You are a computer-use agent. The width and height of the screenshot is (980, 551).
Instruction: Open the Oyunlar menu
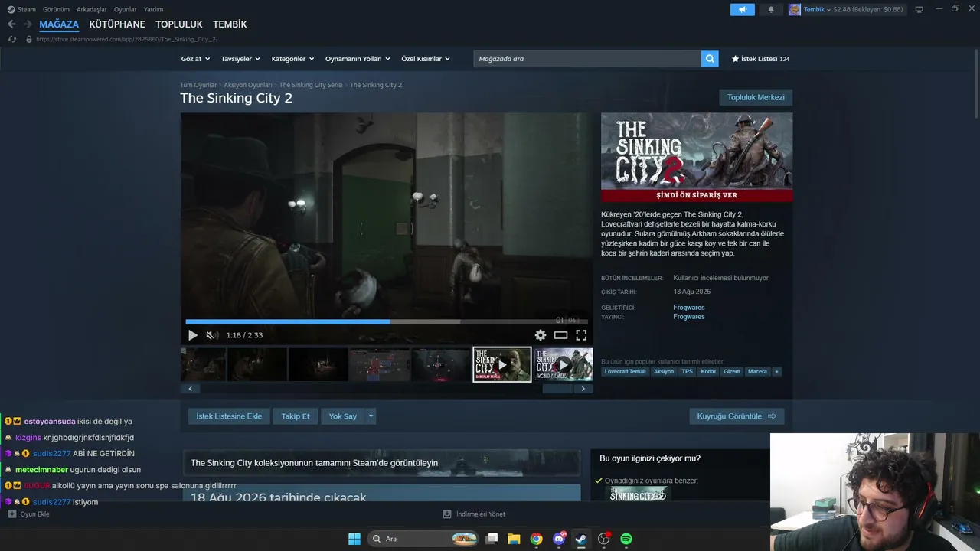[126, 10]
